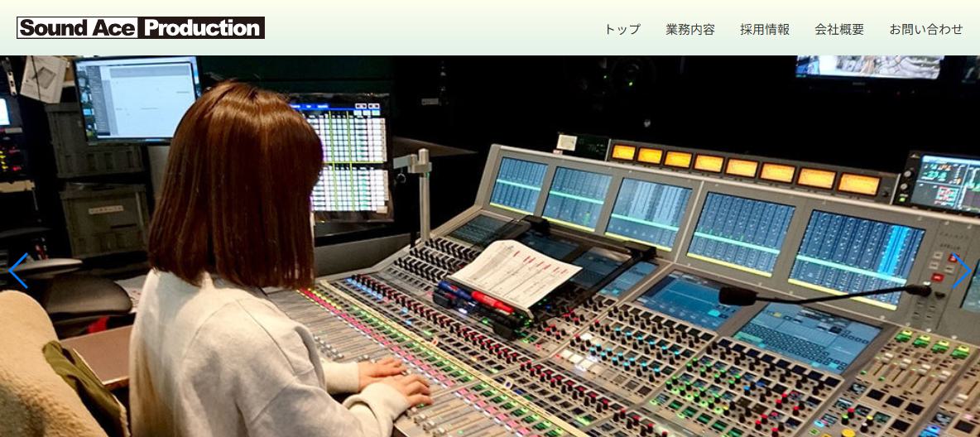This screenshot has width=980, height=437.
Task: Open the 会社概要 page
Action: coord(839,29)
